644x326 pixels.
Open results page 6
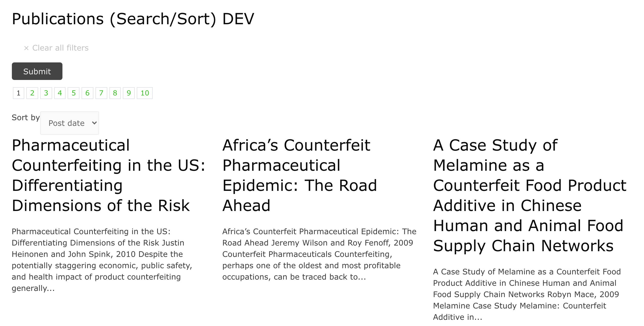(87, 93)
